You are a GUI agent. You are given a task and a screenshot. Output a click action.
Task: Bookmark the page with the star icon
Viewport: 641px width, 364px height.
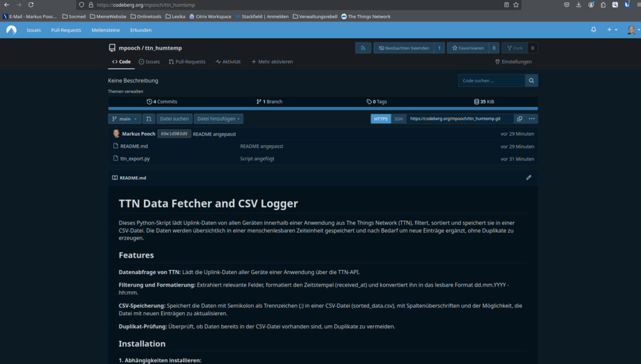[x=516, y=4]
